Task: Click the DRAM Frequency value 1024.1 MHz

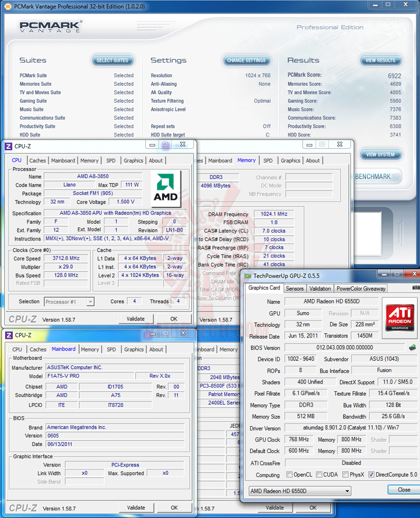Action: coord(274,214)
